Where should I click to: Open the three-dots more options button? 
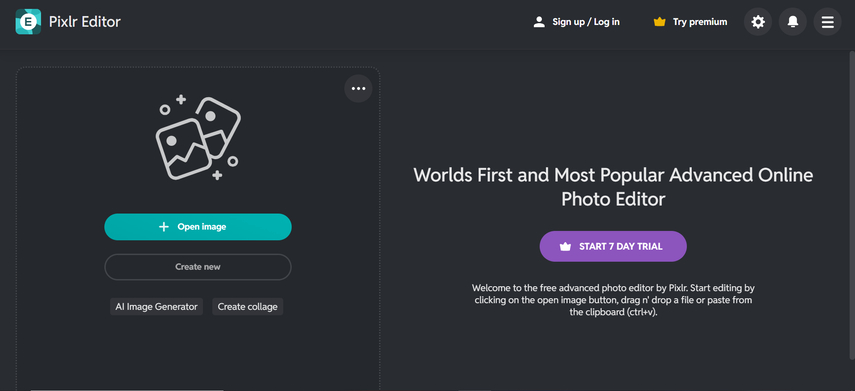click(x=358, y=88)
